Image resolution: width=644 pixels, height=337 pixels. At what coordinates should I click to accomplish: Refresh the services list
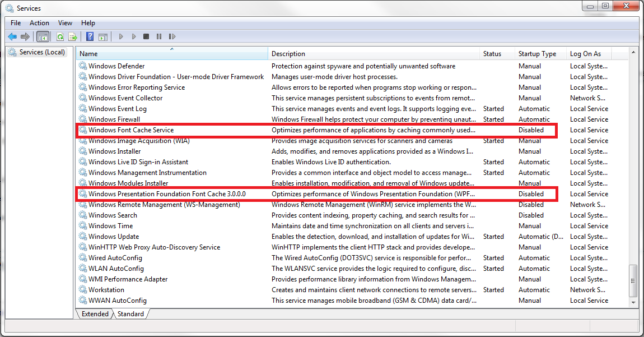point(60,36)
